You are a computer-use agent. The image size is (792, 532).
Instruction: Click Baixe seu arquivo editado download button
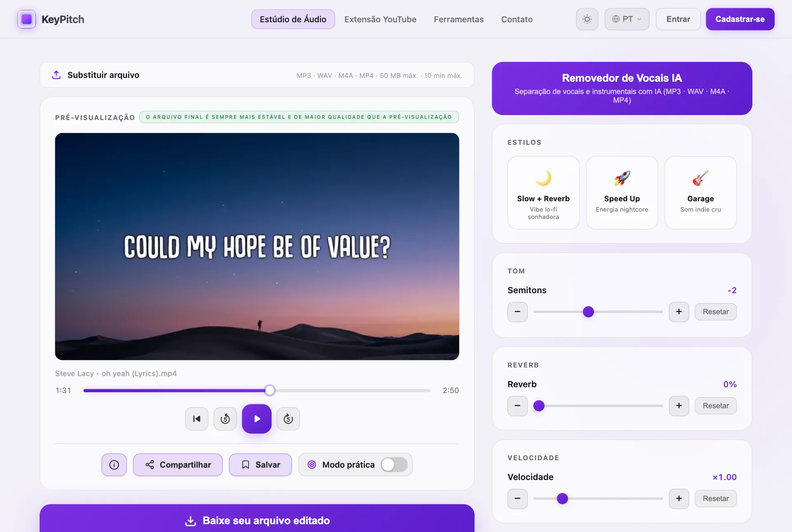click(257, 518)
